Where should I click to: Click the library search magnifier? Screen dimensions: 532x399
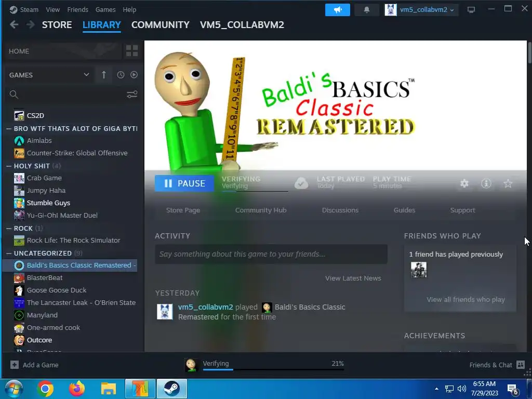pyautogui.click(x=14, y=94)
